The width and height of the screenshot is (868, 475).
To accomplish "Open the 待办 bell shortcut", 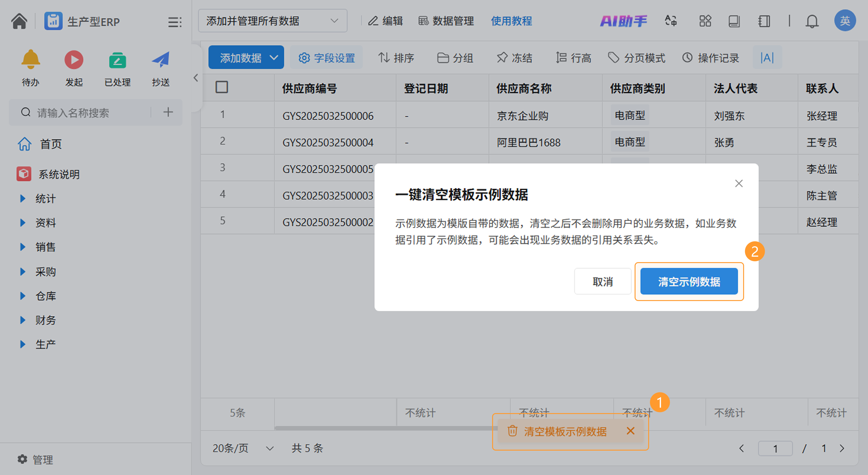I will (30, 60).
